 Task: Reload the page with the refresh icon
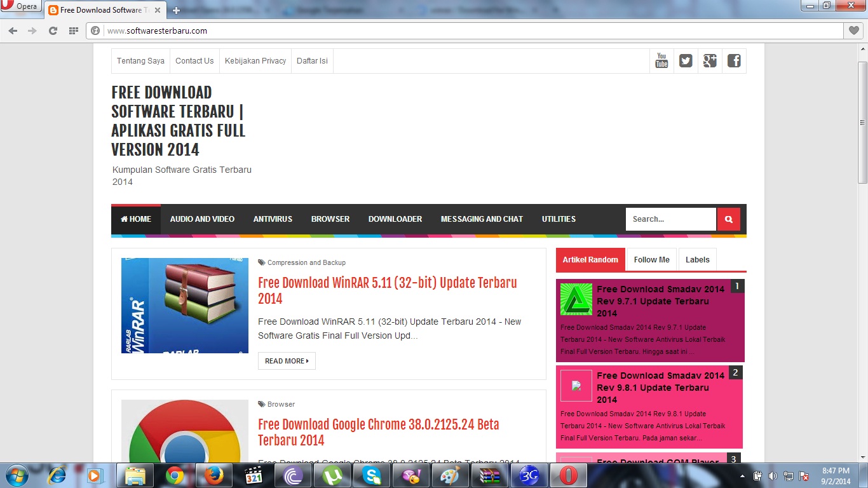[x=53, y=30]
